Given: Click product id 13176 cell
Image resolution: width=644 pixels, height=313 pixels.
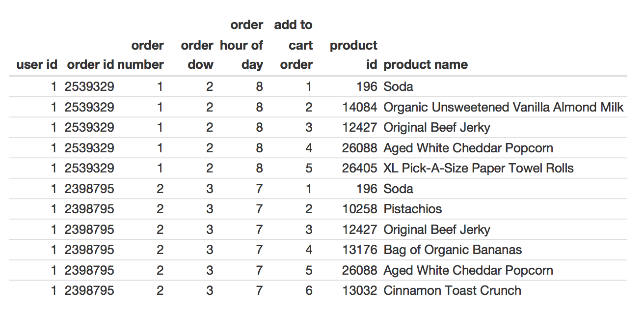Looking at the screenshot, I should 360,250.
